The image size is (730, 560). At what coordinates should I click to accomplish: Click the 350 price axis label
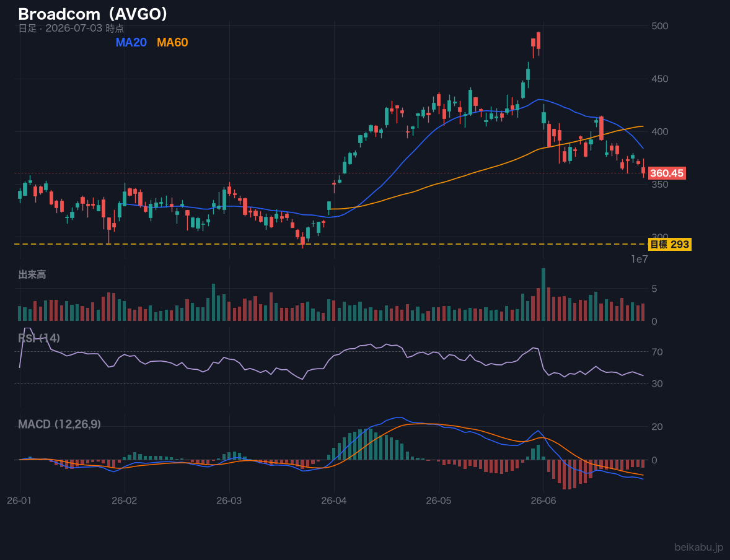tap(660, 185)
